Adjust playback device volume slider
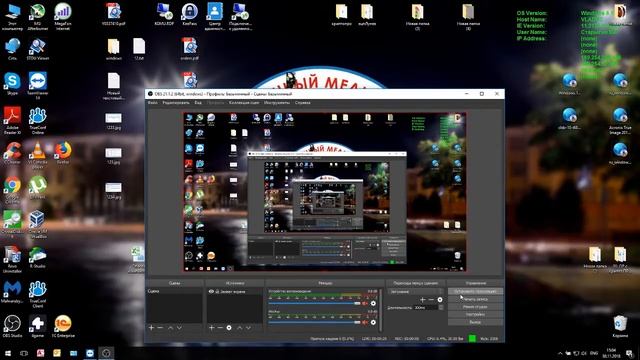The height and width of the screenshot is (360, 640). 314,303
